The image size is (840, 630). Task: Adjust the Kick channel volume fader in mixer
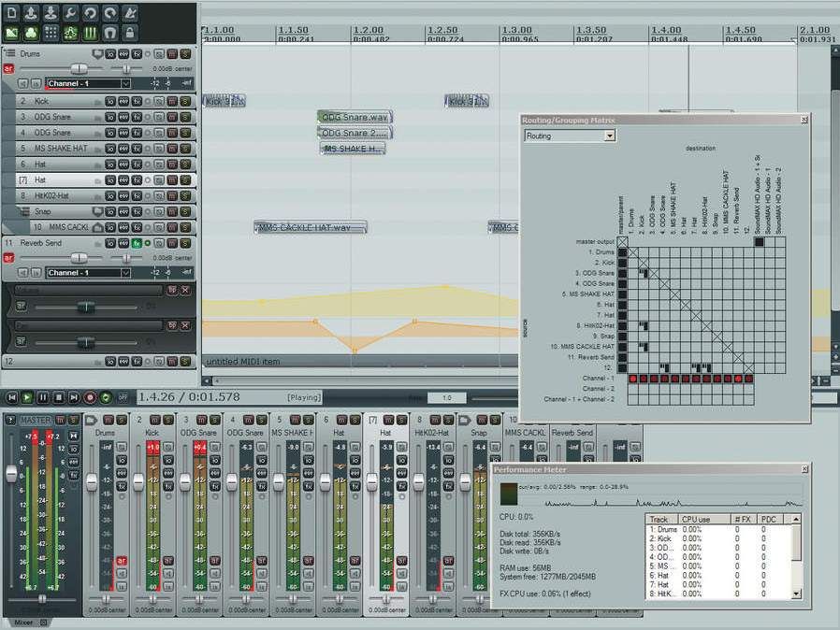[x=138, y=481]
